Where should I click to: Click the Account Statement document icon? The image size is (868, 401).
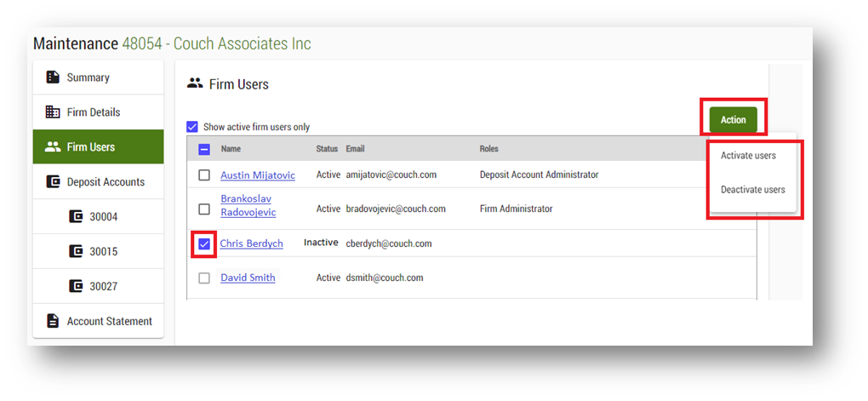pos(53,321)
